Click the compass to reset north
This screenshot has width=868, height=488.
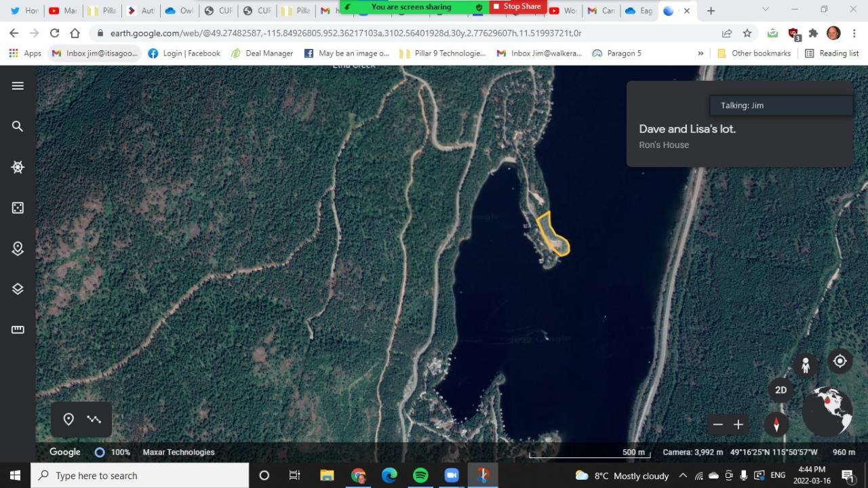[776, 424]
